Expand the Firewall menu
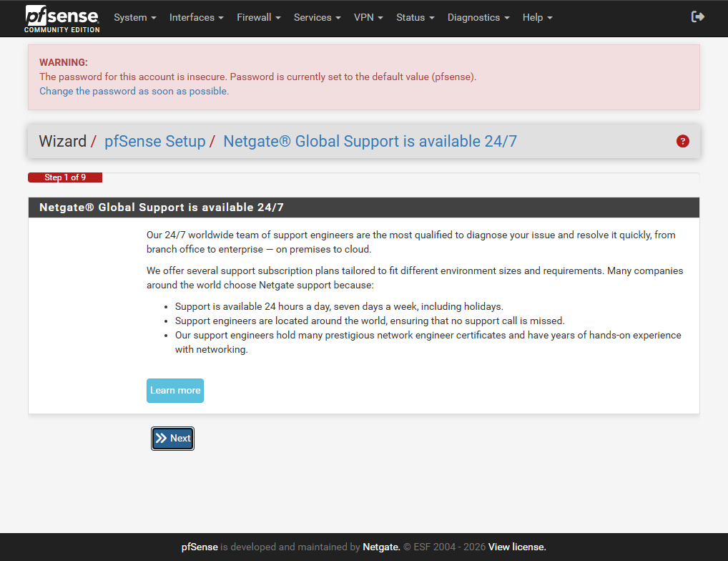Image resolution: width=728 pixels, height=561 pixels. click(258, 18)
